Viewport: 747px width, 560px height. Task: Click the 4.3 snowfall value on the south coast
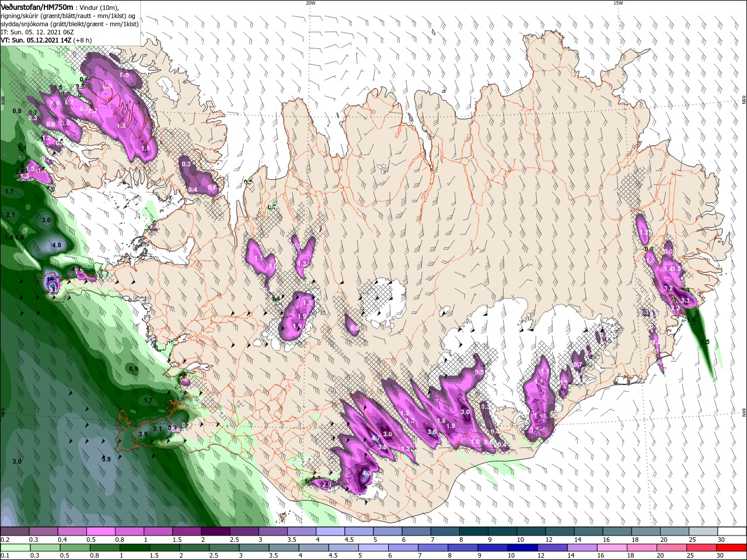(x=366, y=473)
